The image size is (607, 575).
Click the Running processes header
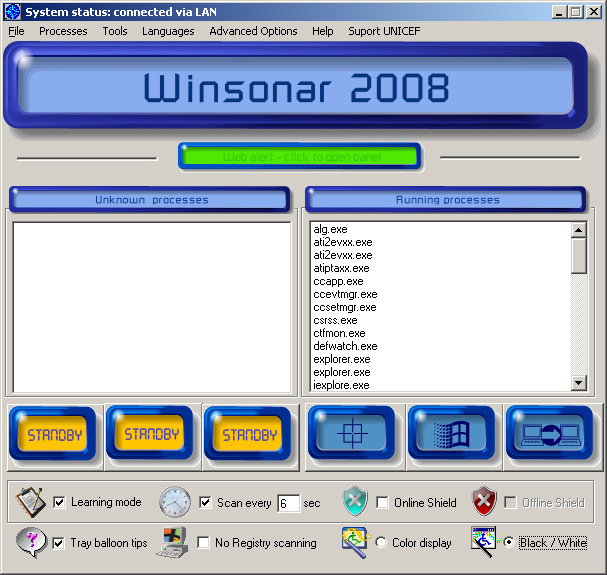[x=446, y=200]
